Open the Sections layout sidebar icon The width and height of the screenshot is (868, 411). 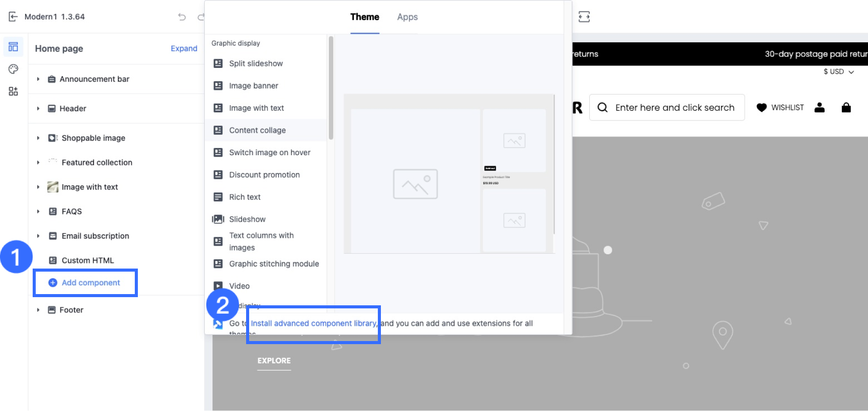pyautogui.click(x=13, y=47)
